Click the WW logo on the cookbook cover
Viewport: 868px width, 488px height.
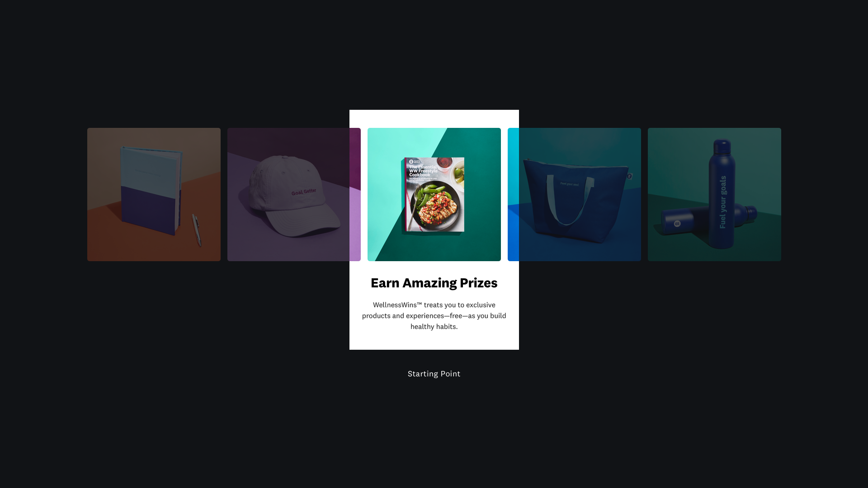(411, 161)
